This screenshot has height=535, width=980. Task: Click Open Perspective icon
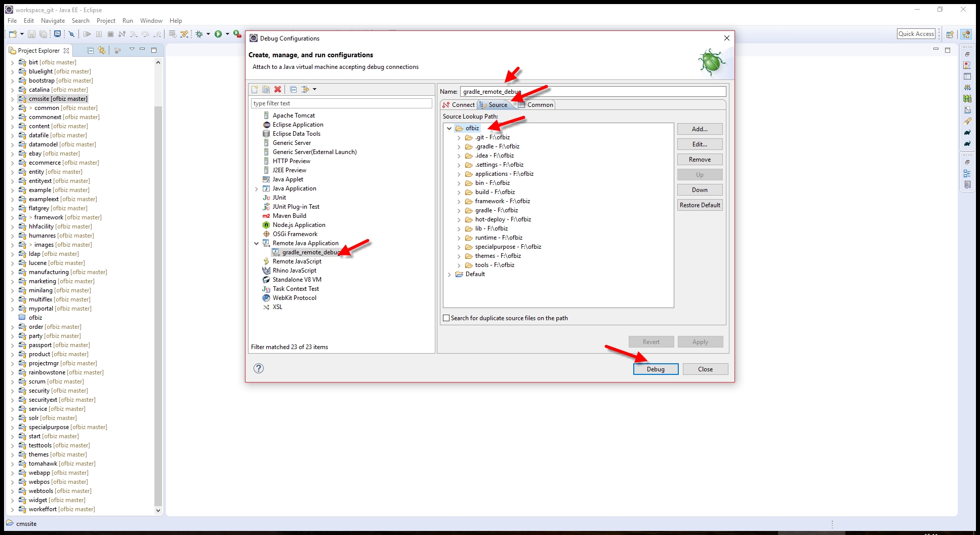coord(950,34)
